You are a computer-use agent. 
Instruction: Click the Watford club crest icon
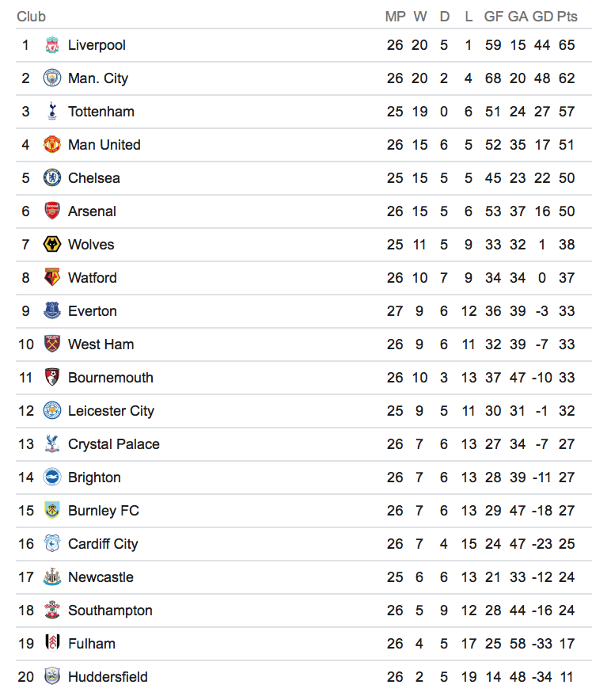(x=52, y=278)
